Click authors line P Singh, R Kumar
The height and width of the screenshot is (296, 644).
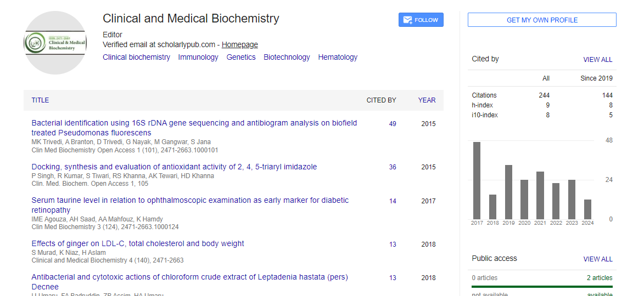click(x=123, y=176)
